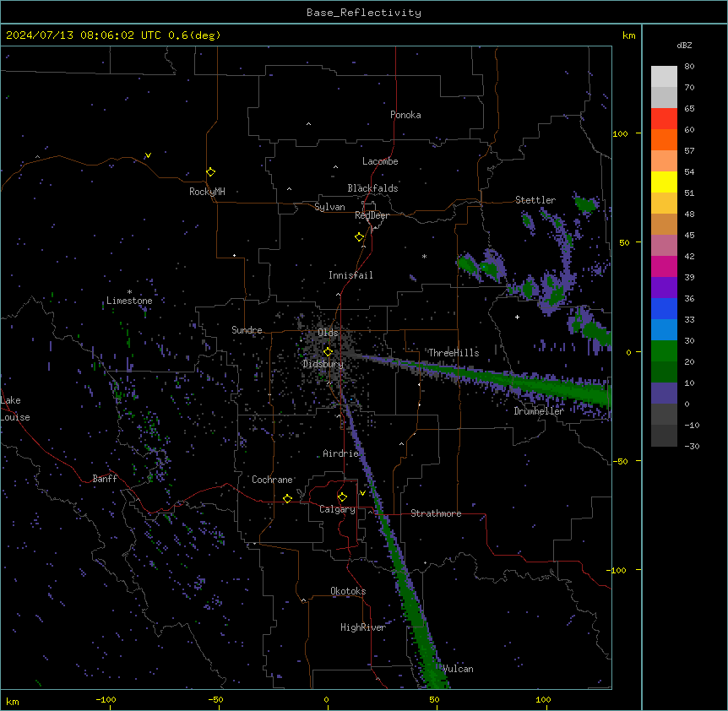The width and height of the screenshot is (728, 711).
Task: Select the green 30 dBZ color swatch
Action: (664, 351)
